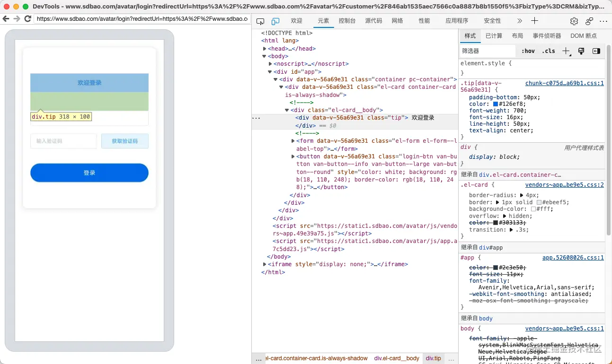This screenshot has width=612, height=364.
Task: Open vendors~app css:2 link for .el-card
Action: [565, 185]
